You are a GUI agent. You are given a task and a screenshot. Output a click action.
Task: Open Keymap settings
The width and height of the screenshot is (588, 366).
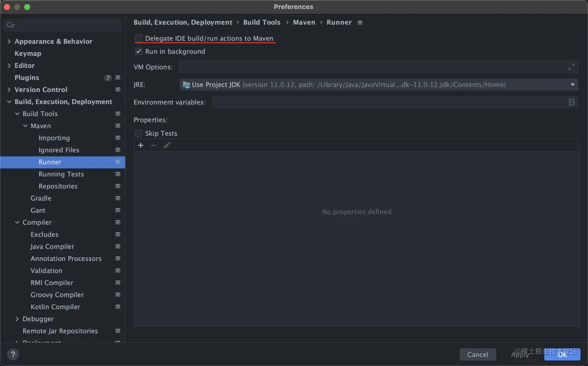point(28,54)
